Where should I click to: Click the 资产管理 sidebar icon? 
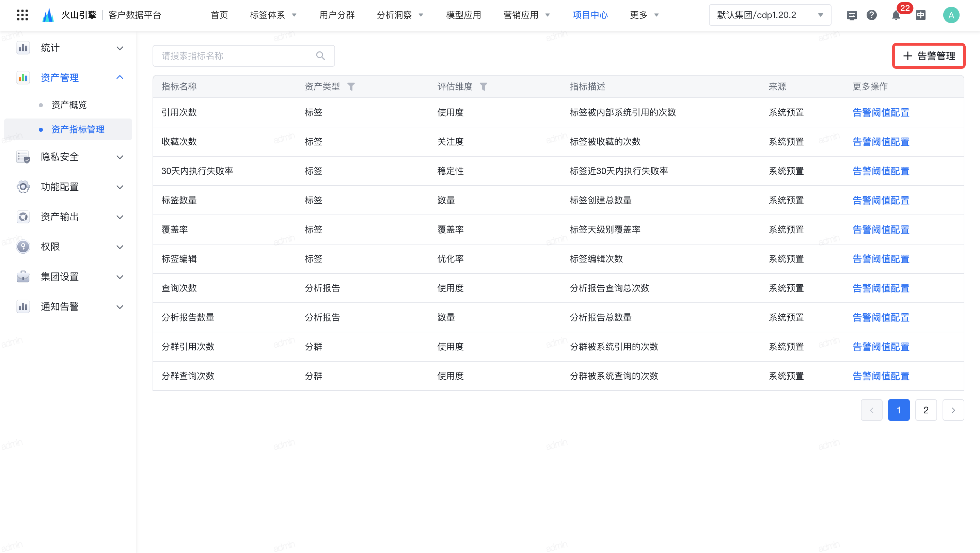23,78
